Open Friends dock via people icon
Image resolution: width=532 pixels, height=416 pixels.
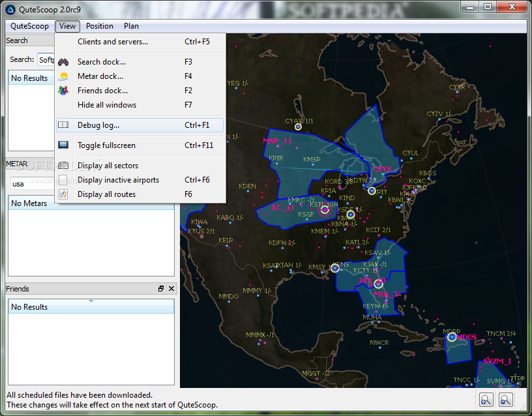(x=140, y=91)
